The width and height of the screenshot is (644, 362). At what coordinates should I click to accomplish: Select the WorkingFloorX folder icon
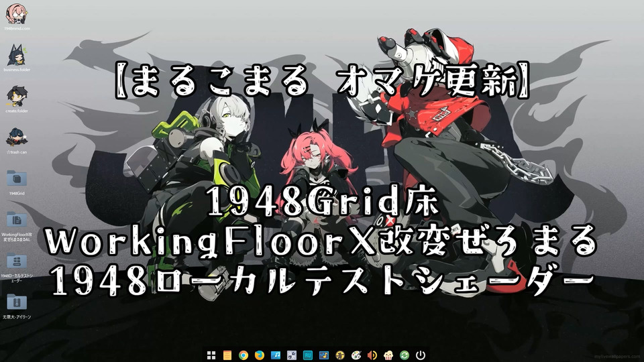point(16,220)
